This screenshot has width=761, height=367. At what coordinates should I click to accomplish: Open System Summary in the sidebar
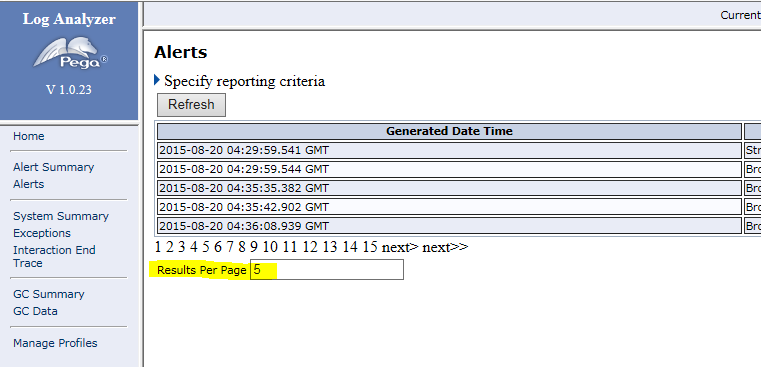pos(61,217)
